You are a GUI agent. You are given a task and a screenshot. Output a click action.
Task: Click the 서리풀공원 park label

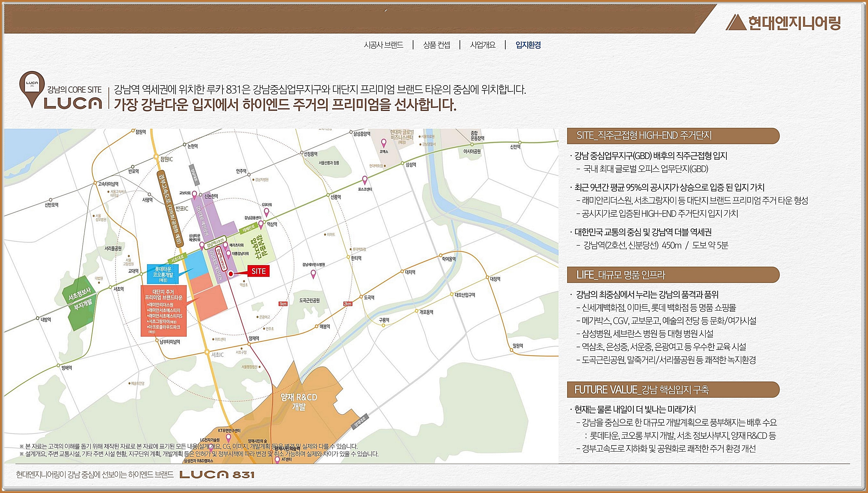tap(113, 248)
